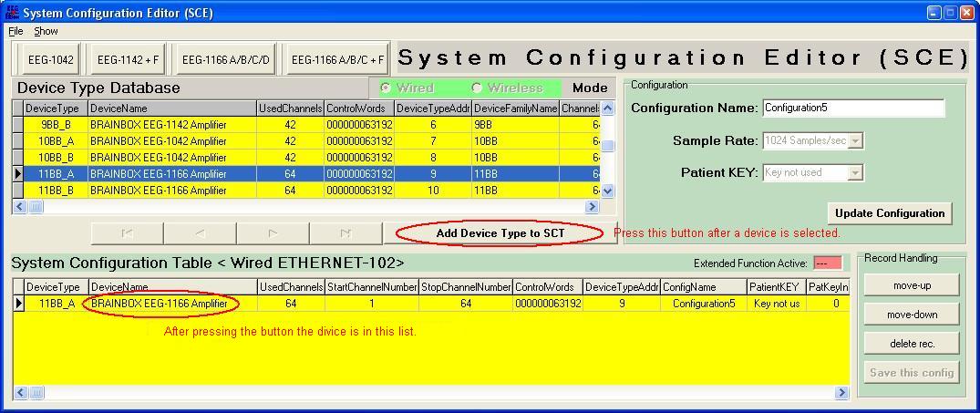
Task: Open the Patient KEY dropdown
Action: 856,173
